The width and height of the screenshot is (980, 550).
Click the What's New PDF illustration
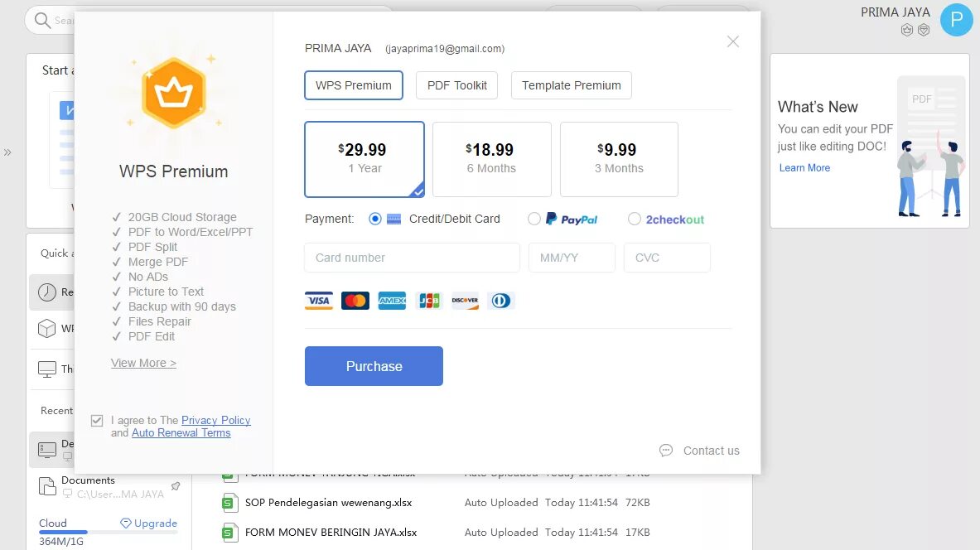point(931,147)
